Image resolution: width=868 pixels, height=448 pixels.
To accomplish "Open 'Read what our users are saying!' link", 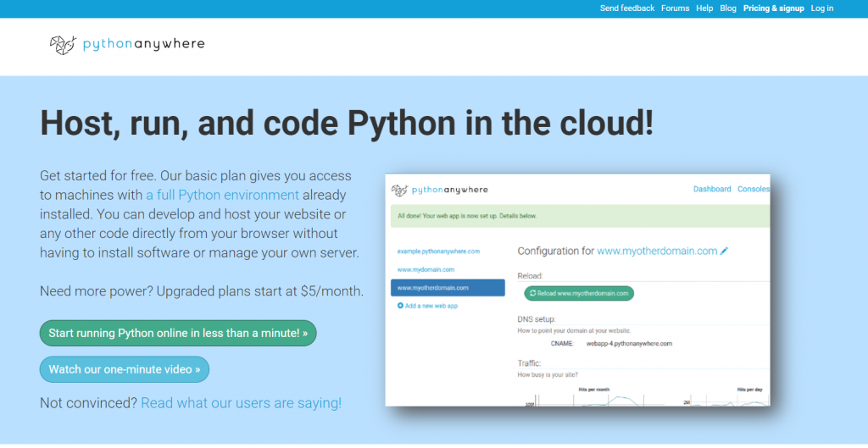I will coord(242,403).
